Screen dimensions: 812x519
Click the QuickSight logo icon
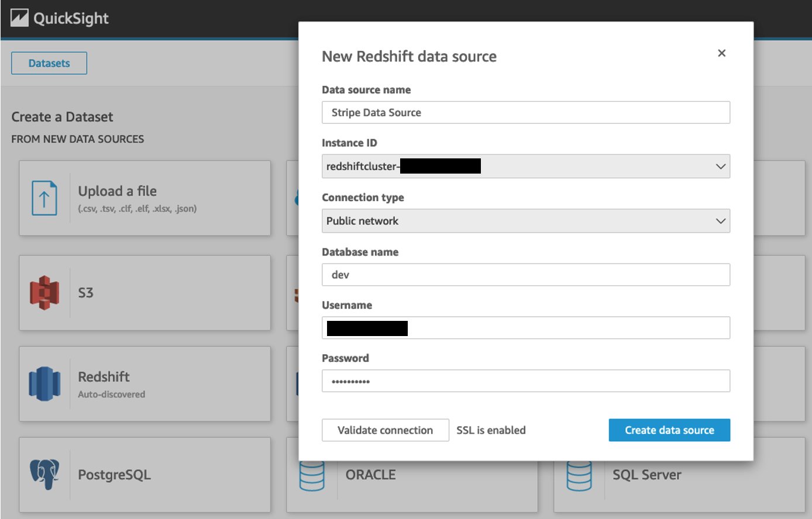[19, 18]
